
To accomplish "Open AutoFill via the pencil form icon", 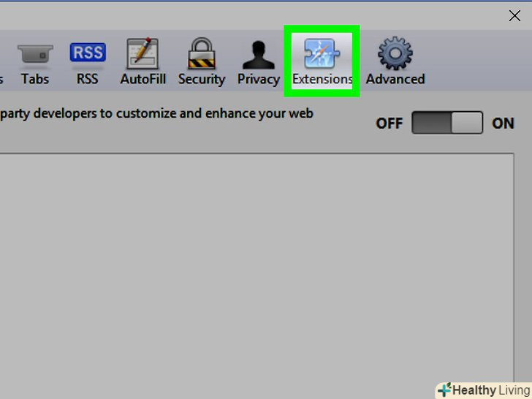I will point(142,53).
